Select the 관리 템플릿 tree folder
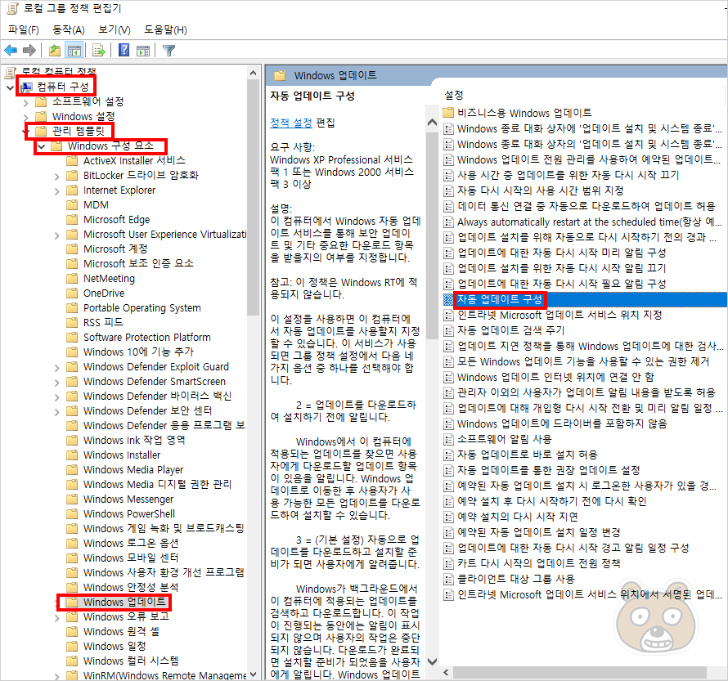The height and width of the screenshot is (681, 728). (x=78, y=131)
